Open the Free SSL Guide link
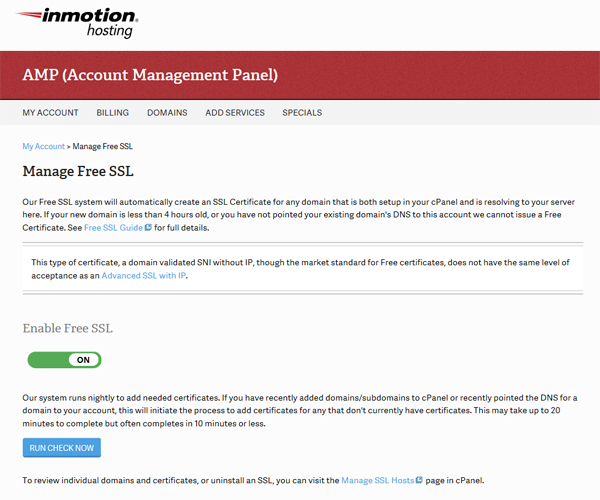 pyautogui.click(x=113, y=228)
